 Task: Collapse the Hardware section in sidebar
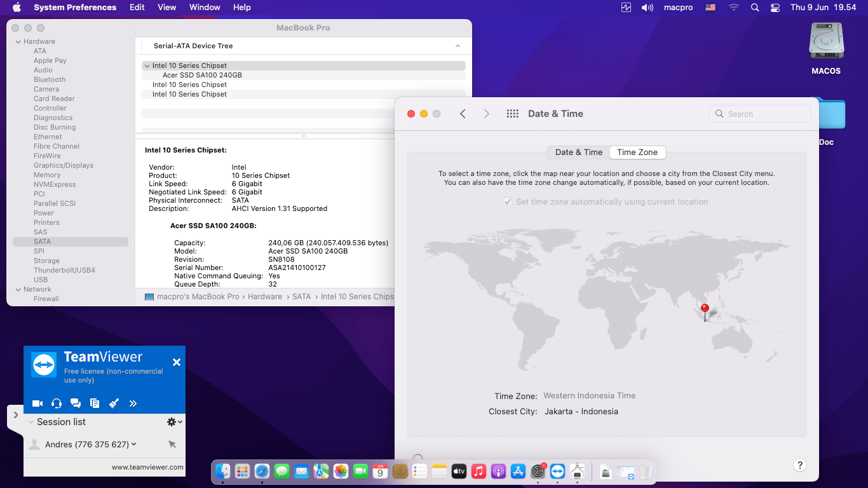[x=18, y=42]
